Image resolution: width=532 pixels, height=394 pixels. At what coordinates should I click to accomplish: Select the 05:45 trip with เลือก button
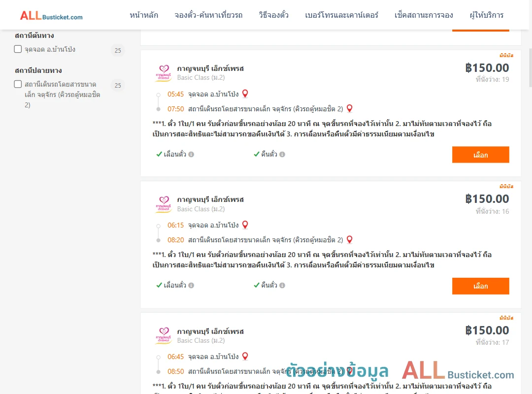(x=480, y=155)
